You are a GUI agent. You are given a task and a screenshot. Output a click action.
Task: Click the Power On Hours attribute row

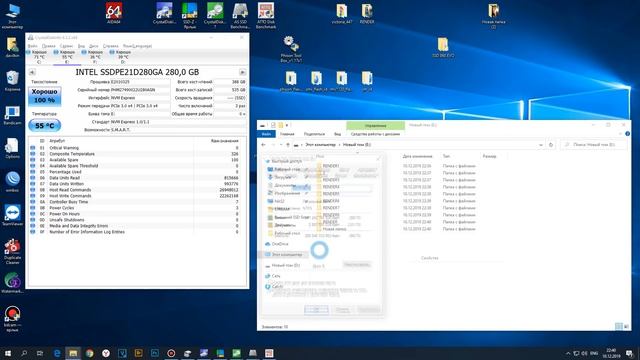(137, 214)
